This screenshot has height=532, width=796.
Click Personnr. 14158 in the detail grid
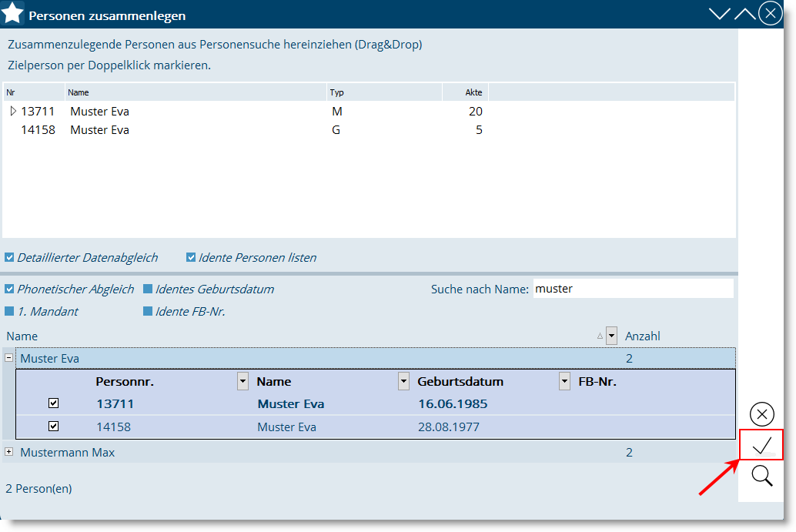114,427
